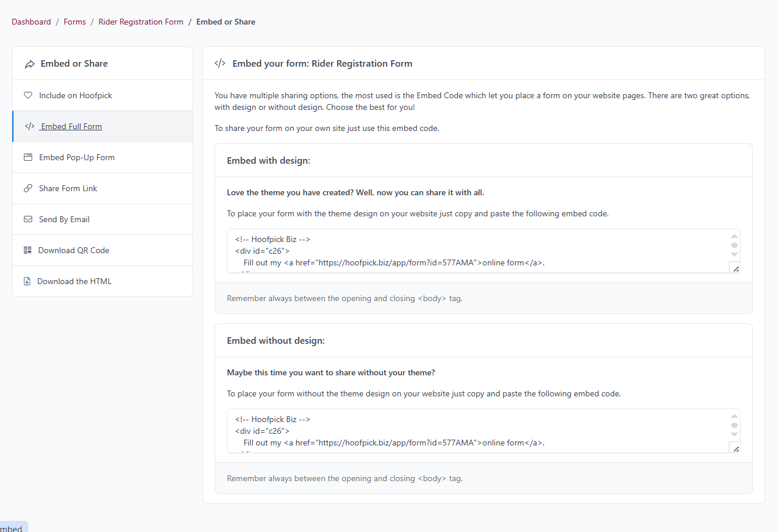Click the code icon in Embed your form header
778x532 pixels.
pos(220,63)
